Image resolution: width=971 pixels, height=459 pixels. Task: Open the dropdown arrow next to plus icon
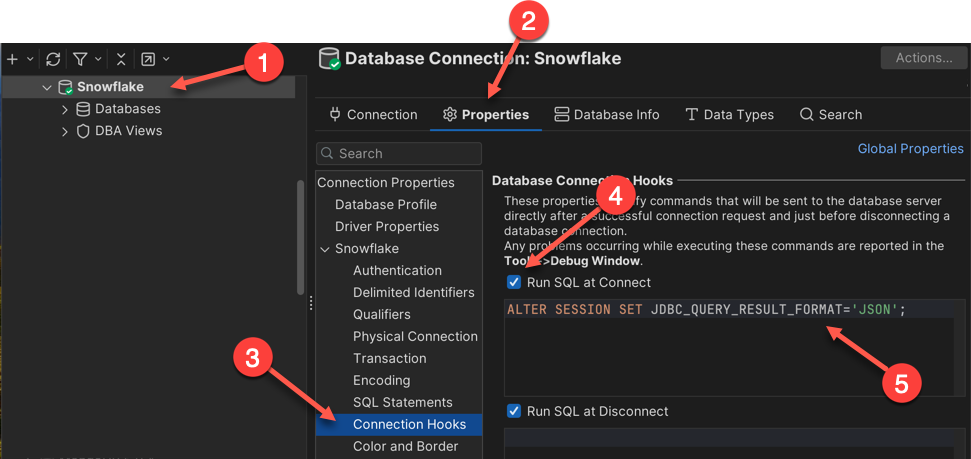(30, 59)
